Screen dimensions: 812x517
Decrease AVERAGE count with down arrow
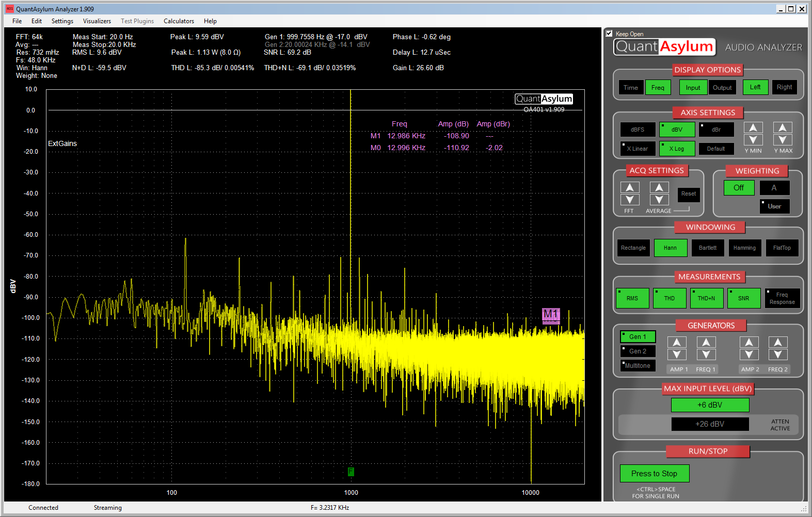[659, 200]
